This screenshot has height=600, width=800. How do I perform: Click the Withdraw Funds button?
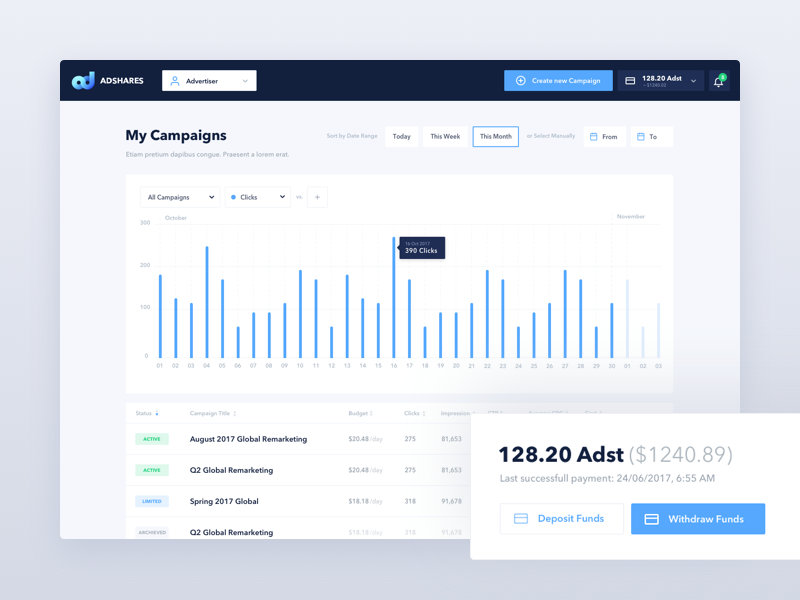pyautogui.click(x=697, y=519)
